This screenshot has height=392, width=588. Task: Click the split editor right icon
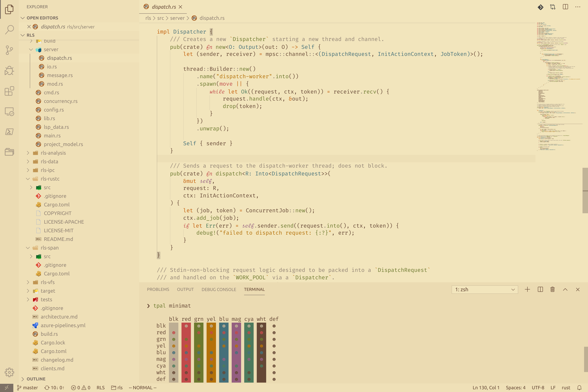tap(565, 7)
